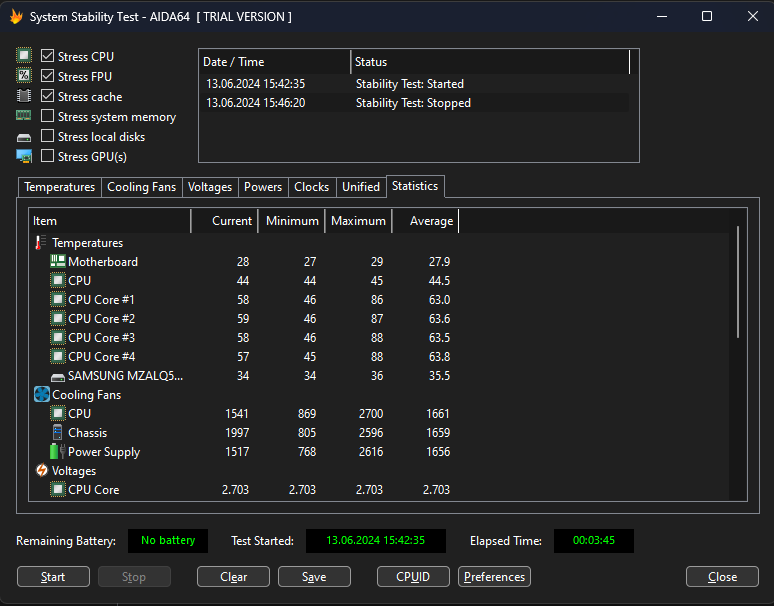This screenshot has height=606, width=774.
Task: Switch to the Powers tab
Action: 263,187
